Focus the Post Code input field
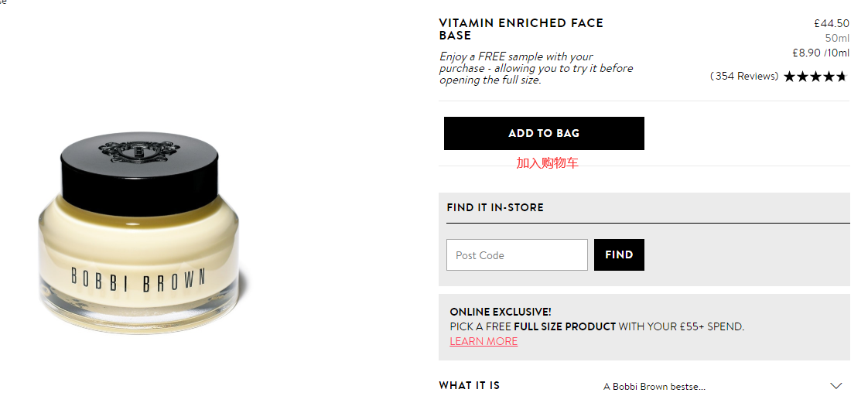 click(x=517, y=255)
